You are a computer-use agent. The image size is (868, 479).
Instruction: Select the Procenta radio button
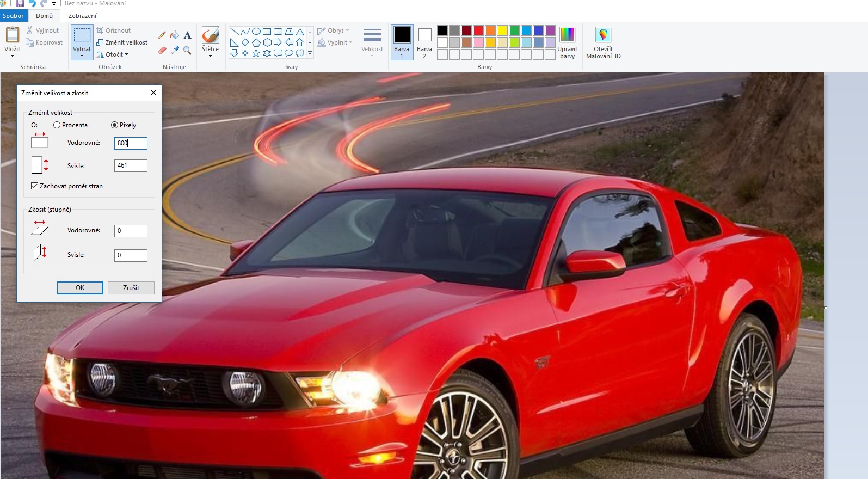pyautogui.click(x=57, y=125)
